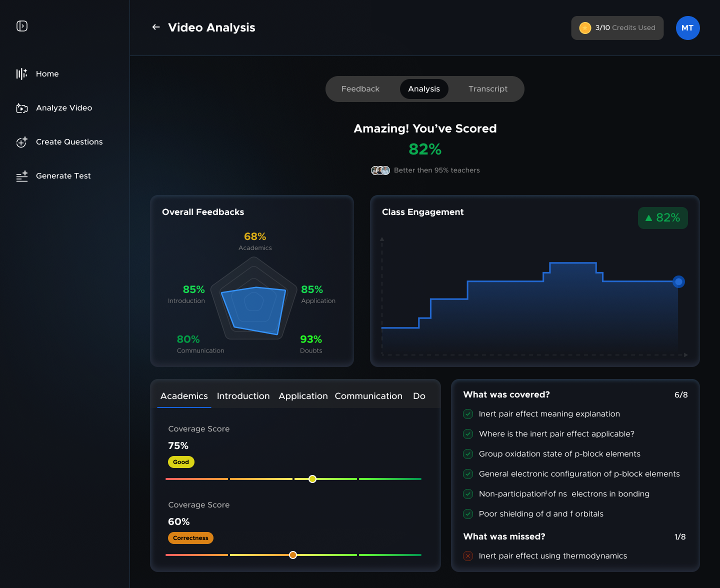
Task: View the Communication tab
Action: 368,395
